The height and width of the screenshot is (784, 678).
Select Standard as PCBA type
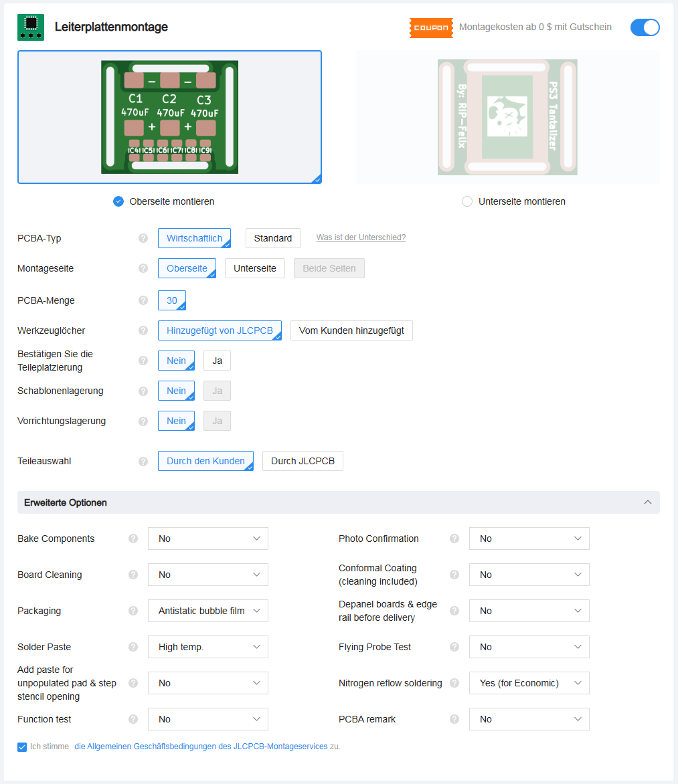point(272,238)
